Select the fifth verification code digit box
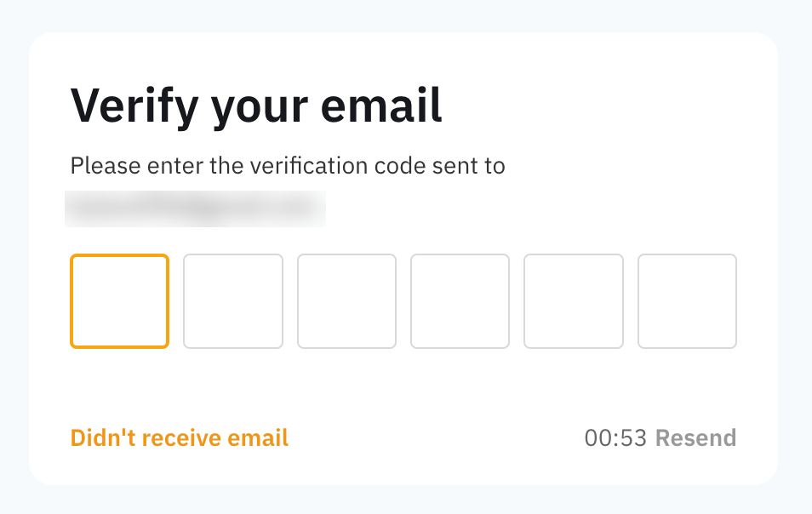The width and height of the screenshot is (812, 514). pyautogui.click(x=574, y=301)
